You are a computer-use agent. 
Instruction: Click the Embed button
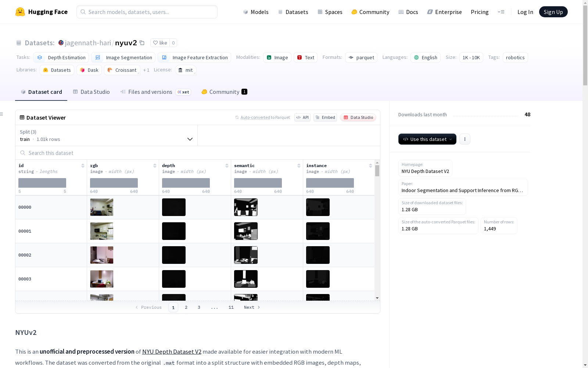pyautogui.click(x=325, y=117)
